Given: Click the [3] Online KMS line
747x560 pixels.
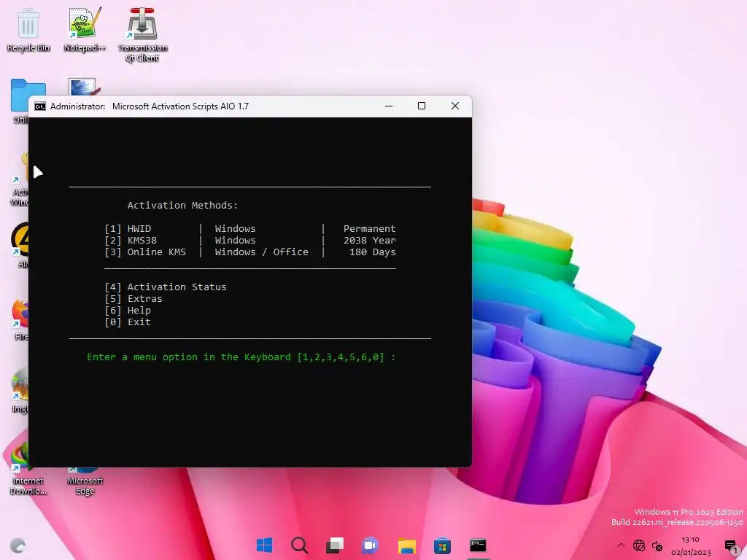Looking at the screenshot, I should click(250, 252).
